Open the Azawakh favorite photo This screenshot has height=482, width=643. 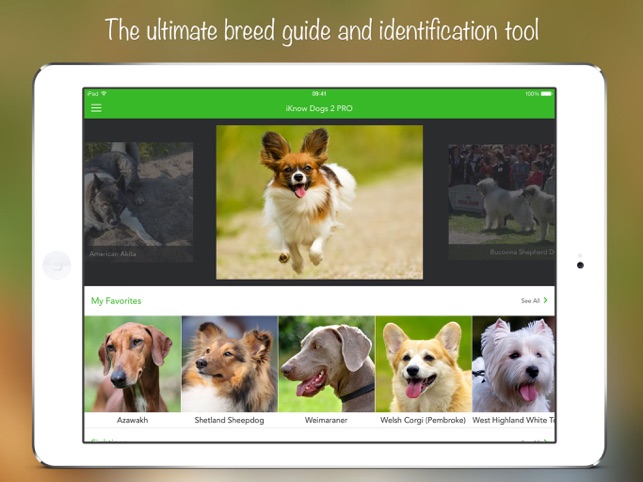tap(132, 364)
